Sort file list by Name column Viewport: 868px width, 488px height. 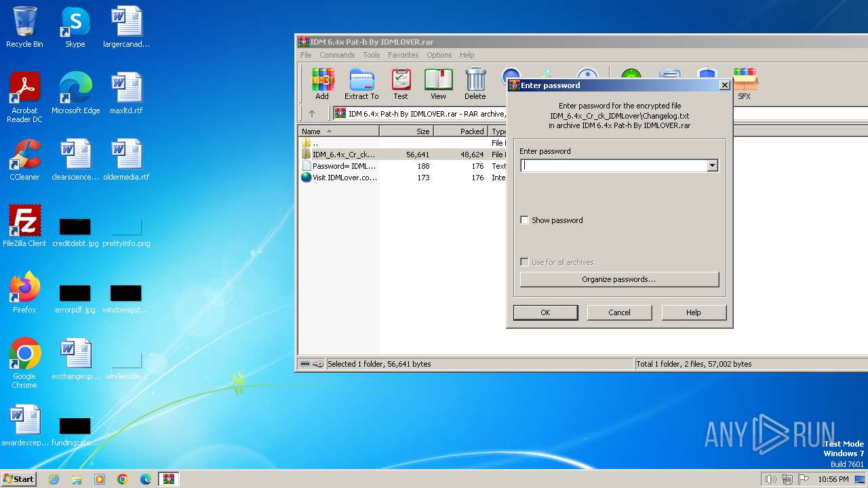[339, 131]
